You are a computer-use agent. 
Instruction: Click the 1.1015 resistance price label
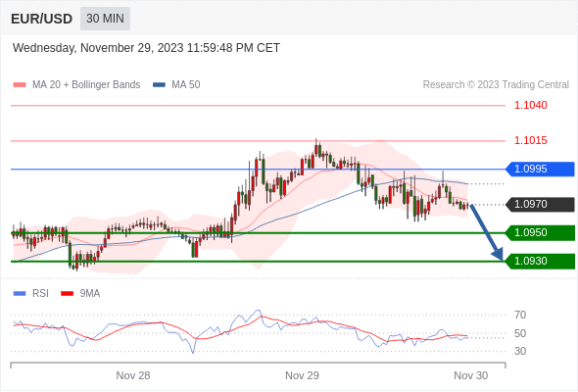pos(531,140)
